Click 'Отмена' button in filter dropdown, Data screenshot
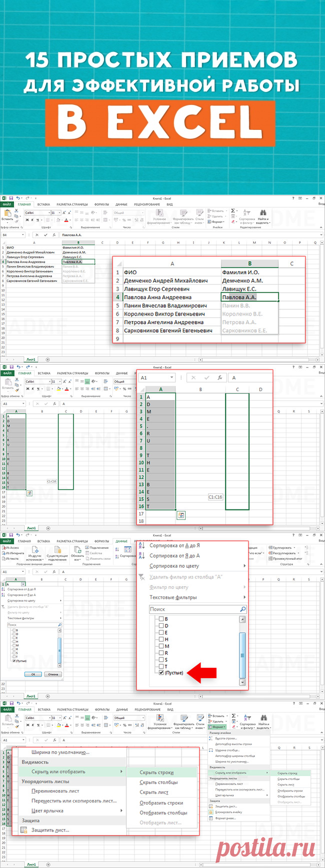The width and height of the screenshot is (325, 868). tap(52, 674)
